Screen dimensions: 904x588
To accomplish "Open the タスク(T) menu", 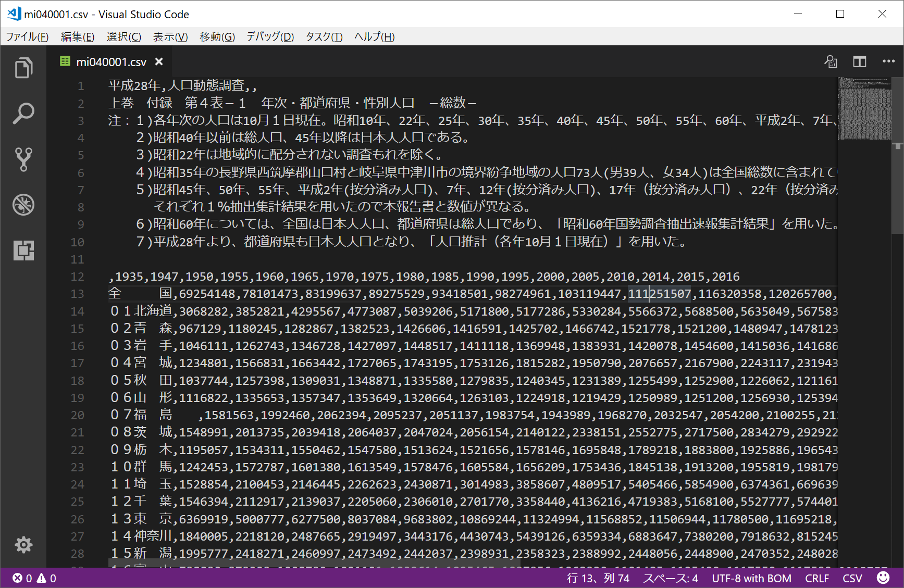I will (x=324, y=37).
